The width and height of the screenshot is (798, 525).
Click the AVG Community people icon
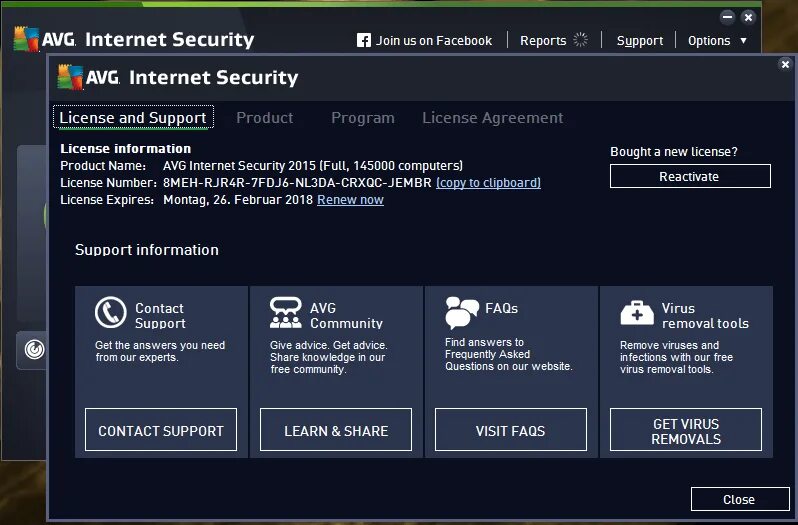pyautogui.click(x=286, y=312)
